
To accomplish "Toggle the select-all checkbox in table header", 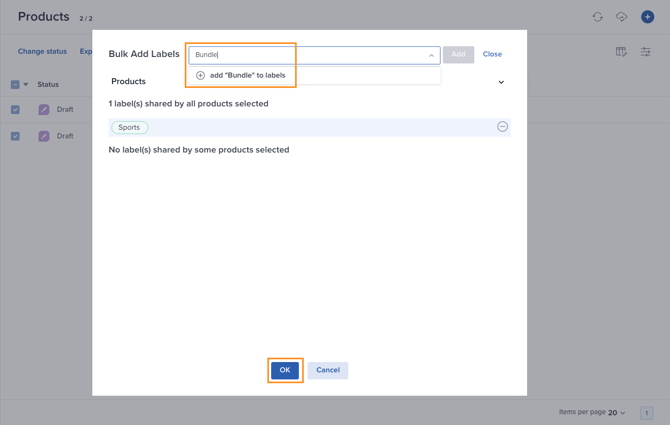I will point(15,85).
